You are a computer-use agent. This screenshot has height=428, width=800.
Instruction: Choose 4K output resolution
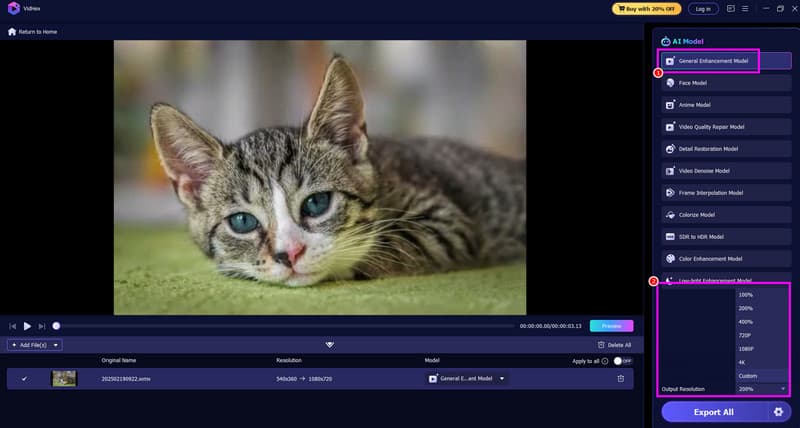(742, 362)
